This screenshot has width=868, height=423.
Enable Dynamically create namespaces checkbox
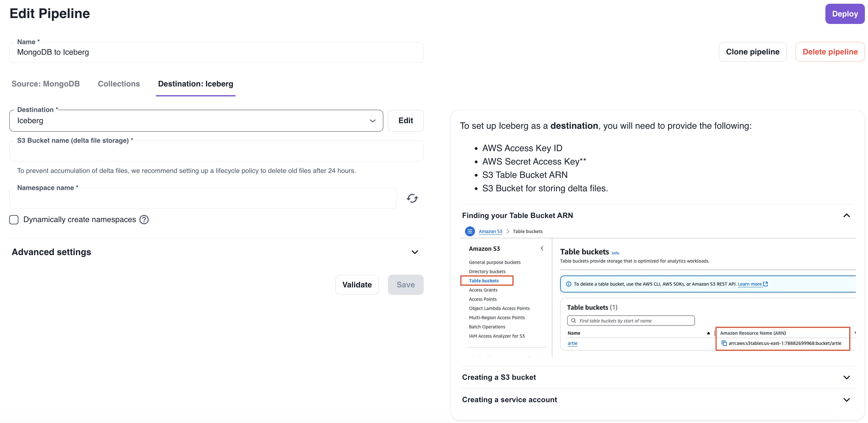coord(14,220)
